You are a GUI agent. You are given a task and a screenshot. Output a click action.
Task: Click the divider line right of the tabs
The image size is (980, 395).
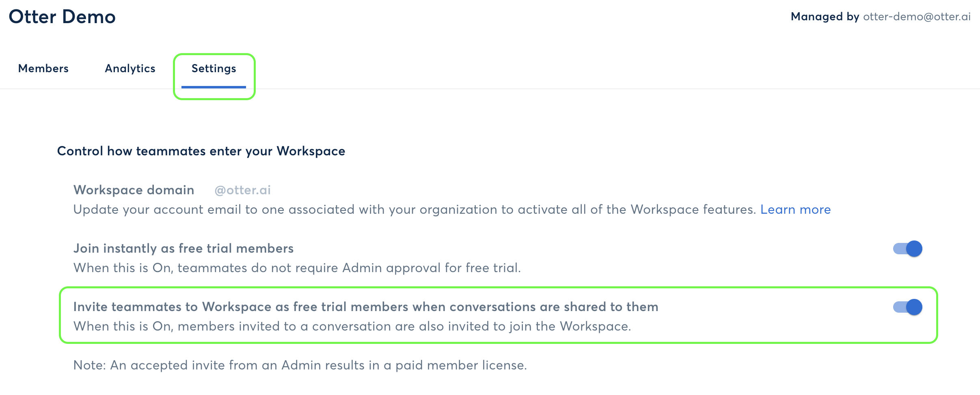coord(609,88)
